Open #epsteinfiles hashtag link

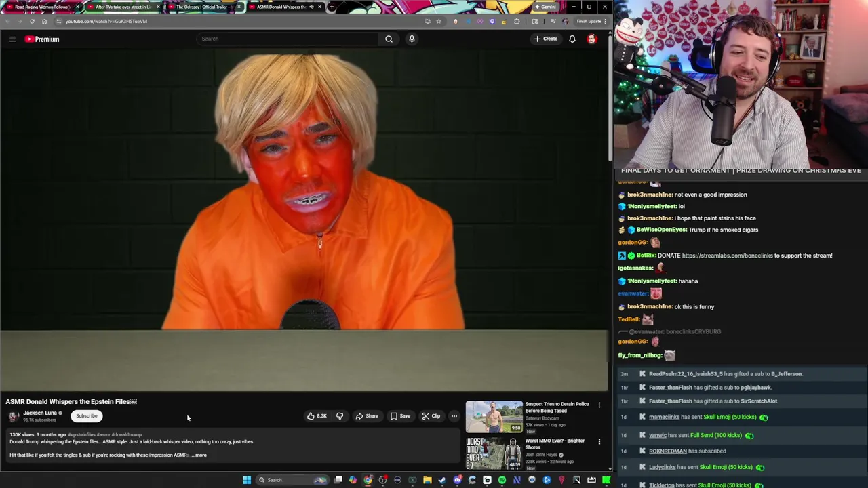81,434
